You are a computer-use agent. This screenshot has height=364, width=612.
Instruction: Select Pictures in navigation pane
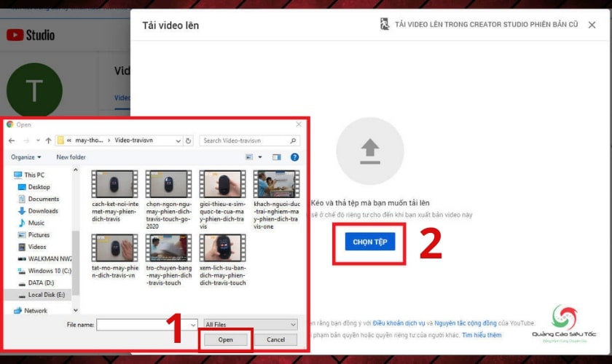[34, 235]
